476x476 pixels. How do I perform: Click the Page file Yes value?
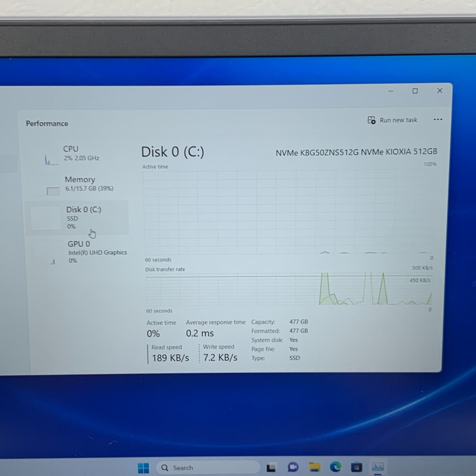tap(294, 349)
